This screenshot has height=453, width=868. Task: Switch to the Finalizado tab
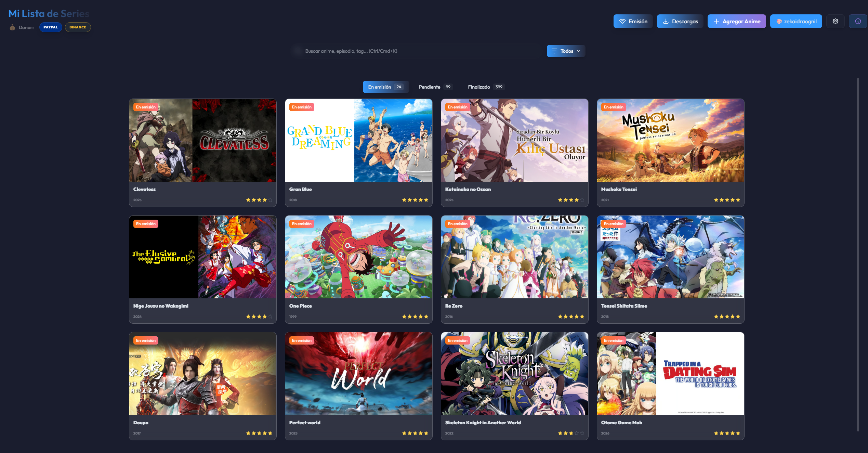486,87
